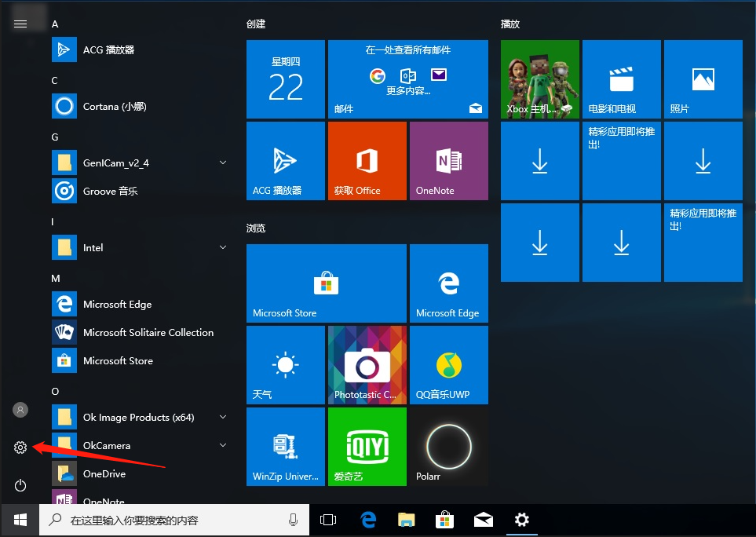Launch Cortana (小娜) from the app list
The height and width of the screenshot is (537, 756).
(x=140, y=106)
